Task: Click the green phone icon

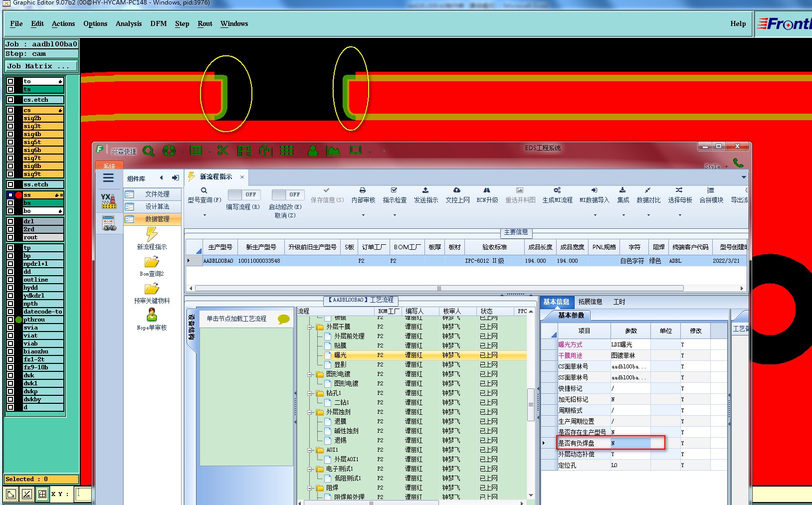Action: click(x=738, y=163)
